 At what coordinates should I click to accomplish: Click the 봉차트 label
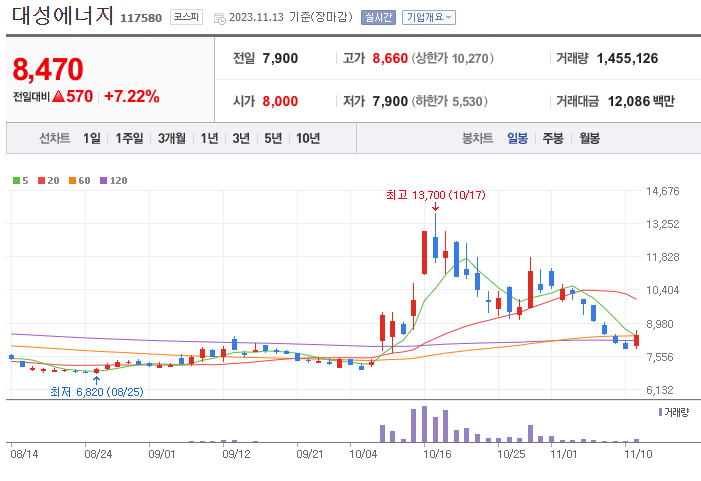click(477, 138)
